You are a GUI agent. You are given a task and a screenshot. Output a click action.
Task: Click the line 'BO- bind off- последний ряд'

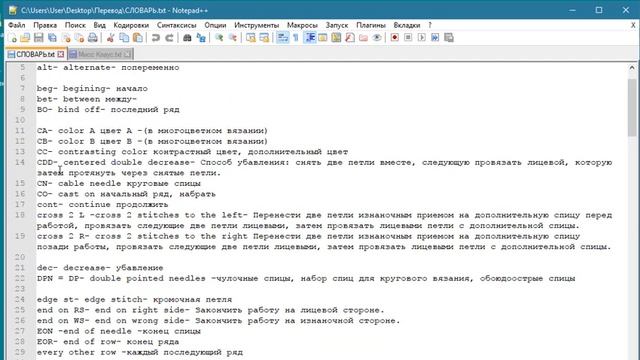pyautogui.click(x=108, y=110)
